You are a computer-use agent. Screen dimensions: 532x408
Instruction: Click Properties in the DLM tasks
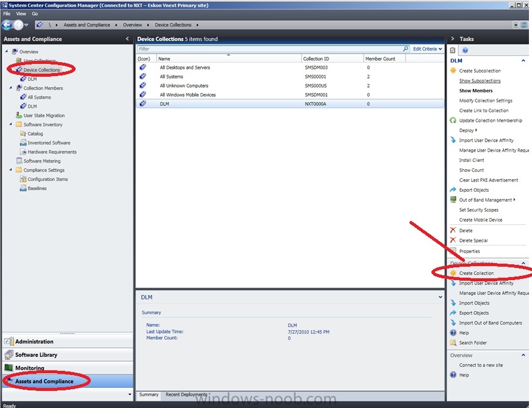pos(469,251)
